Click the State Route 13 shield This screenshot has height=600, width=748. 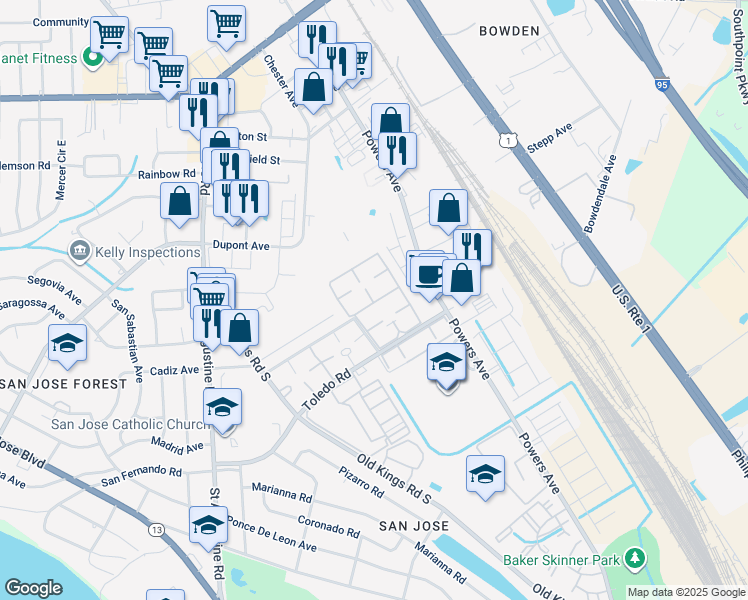click(155, 528)
